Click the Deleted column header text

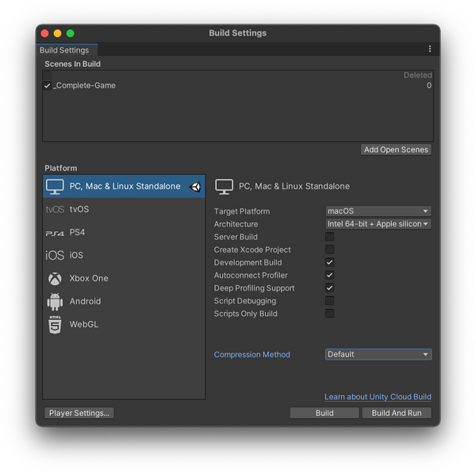pos(418,75)
